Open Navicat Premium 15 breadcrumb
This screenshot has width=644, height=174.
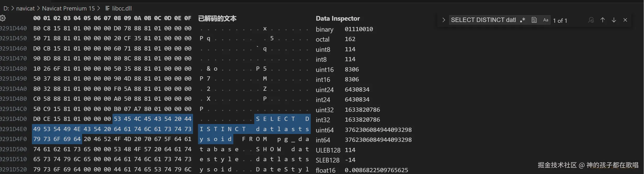click(68, 8)
